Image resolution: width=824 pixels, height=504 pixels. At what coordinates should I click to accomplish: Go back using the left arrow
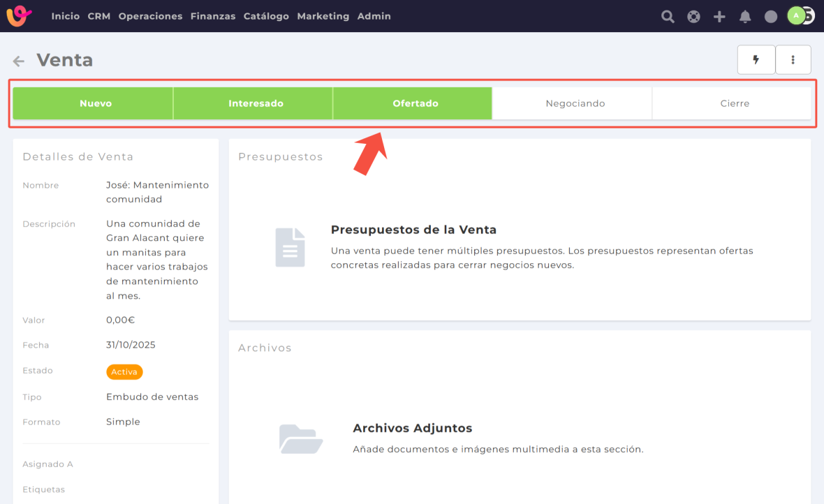coord(19,61)
